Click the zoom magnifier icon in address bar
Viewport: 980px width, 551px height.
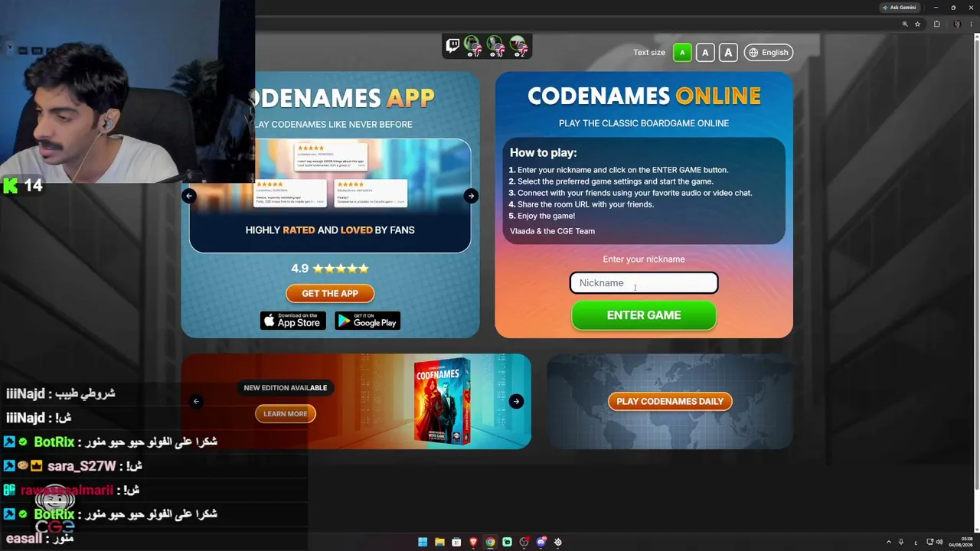tap(905, 24)
